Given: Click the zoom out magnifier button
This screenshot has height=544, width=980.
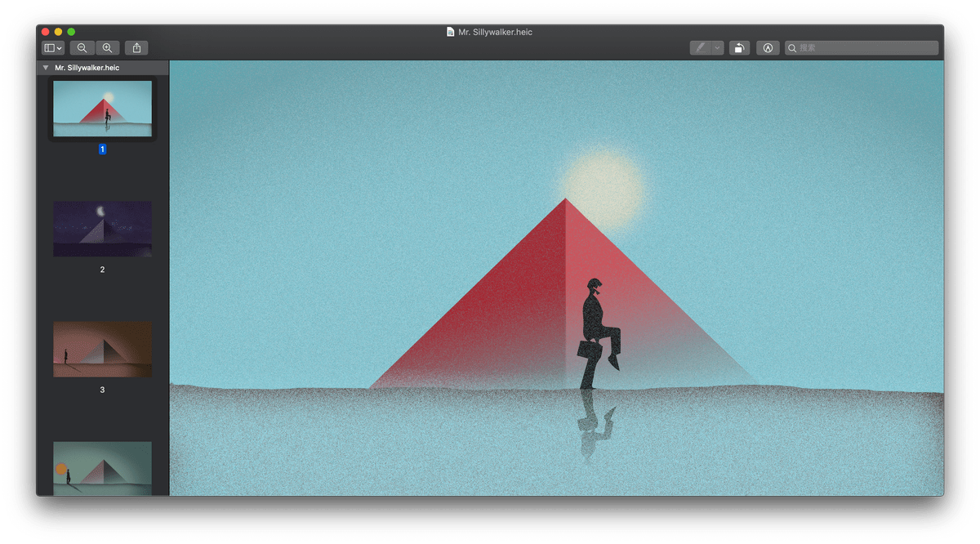Looking at the screenshot, I should click(82, 48).
